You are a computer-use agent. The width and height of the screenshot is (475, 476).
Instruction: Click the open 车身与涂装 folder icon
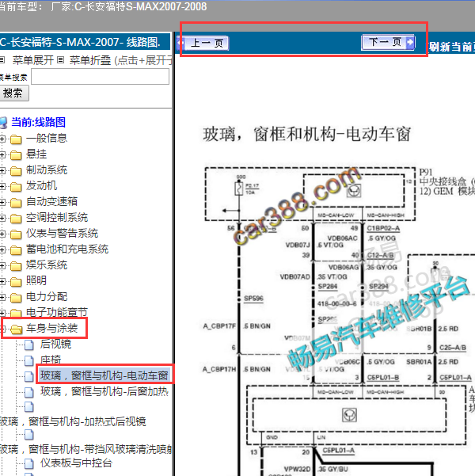[x=16, y=329]
